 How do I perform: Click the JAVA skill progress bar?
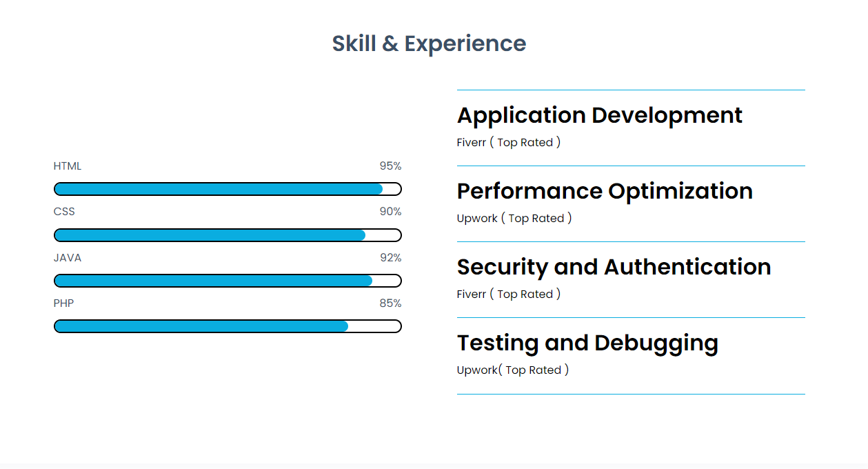pyautogui.click(x=228, y=281)
